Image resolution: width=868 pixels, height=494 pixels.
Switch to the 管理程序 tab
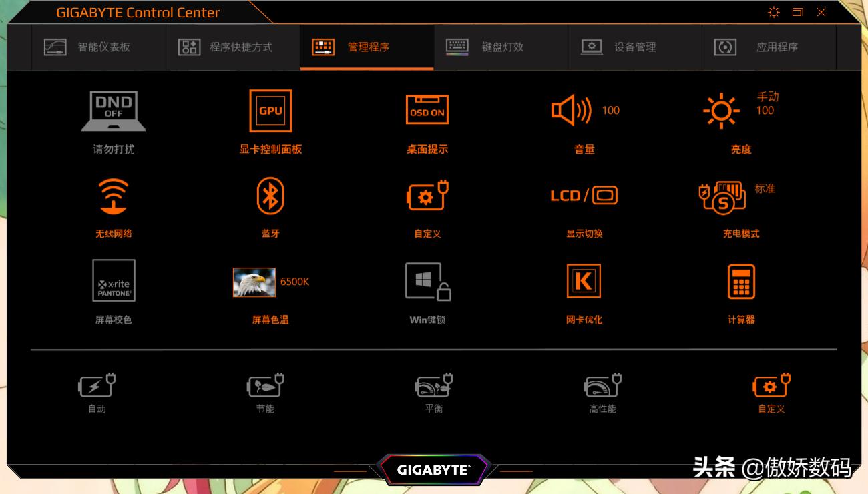pos(367,47)
